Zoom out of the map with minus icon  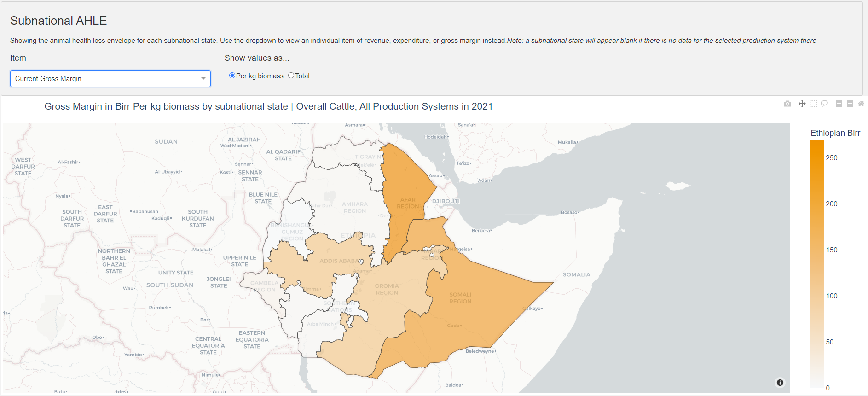coord(850,104)
